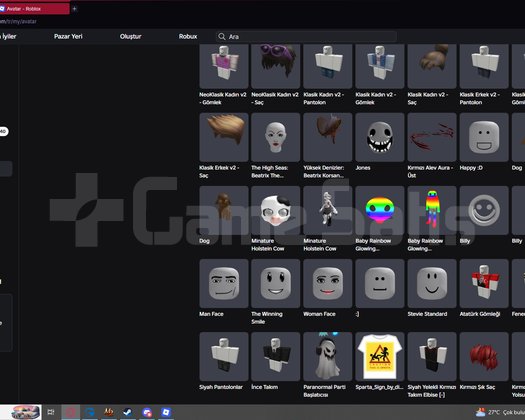Select the Klasik Erkek v2 - Saç blonde hair thumbnail
525x420 pixels.
click(224, 137)
